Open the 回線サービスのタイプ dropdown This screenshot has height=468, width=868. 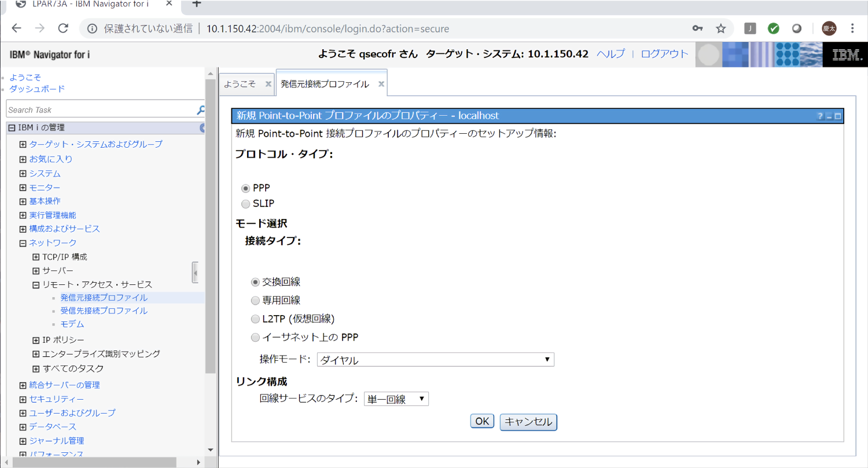tap(396, 399)
